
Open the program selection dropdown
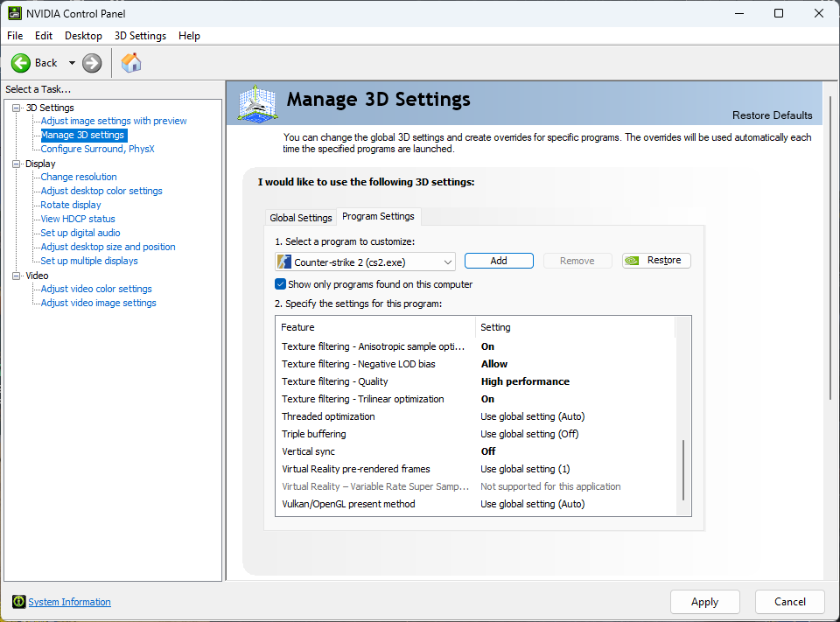pos(446,261)
